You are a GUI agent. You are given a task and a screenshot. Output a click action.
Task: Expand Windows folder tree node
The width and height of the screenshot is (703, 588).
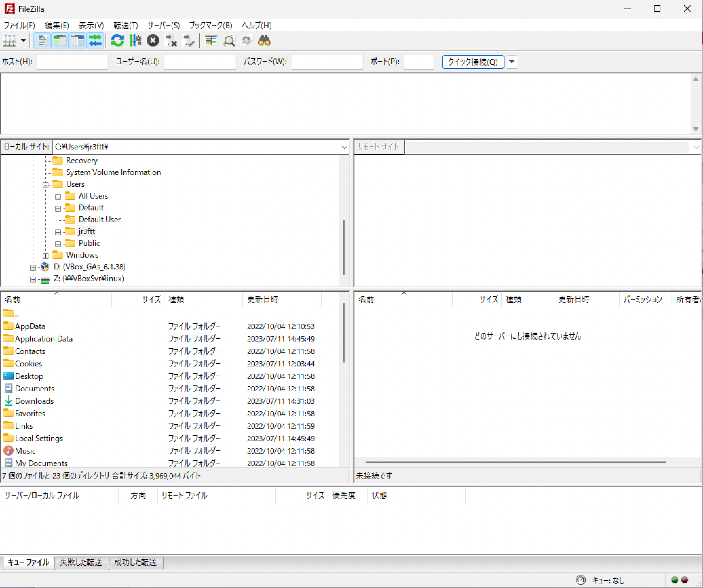click(46, 256)
